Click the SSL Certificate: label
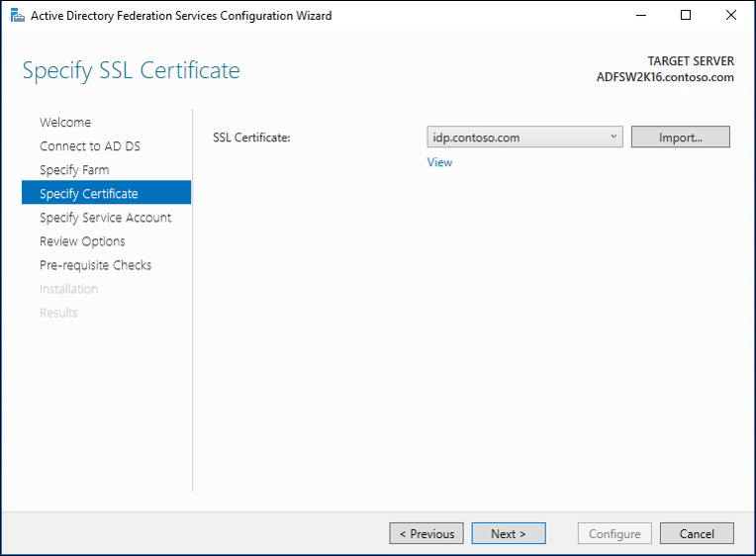The image size is (756, 556). (251, 138)
